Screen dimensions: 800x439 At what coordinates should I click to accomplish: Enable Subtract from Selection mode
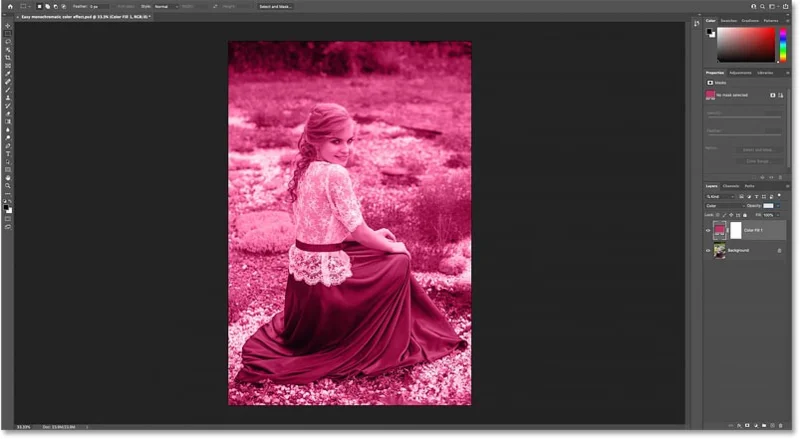(x=56, y=7)
